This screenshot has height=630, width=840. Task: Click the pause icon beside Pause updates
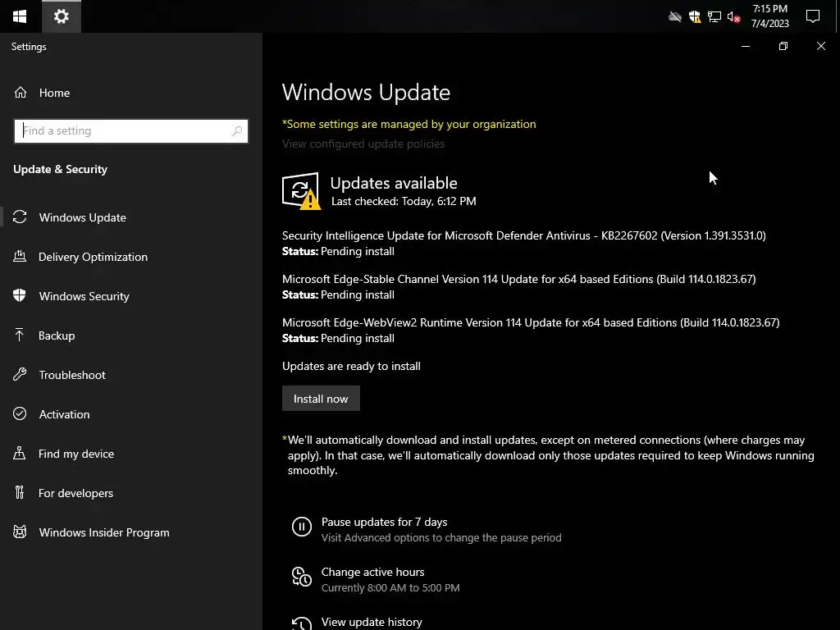pos(302,527)
